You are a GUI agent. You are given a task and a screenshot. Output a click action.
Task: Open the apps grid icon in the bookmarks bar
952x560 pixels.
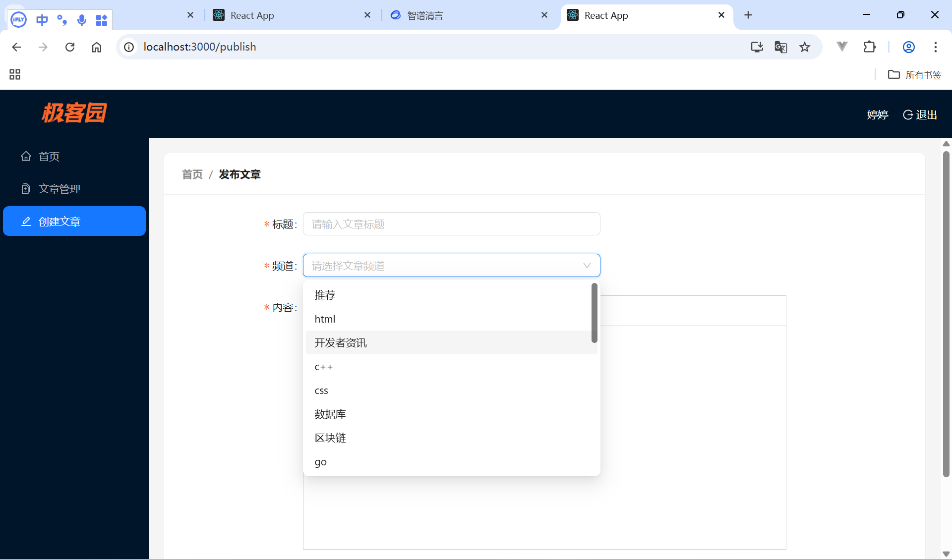[15, 74]
